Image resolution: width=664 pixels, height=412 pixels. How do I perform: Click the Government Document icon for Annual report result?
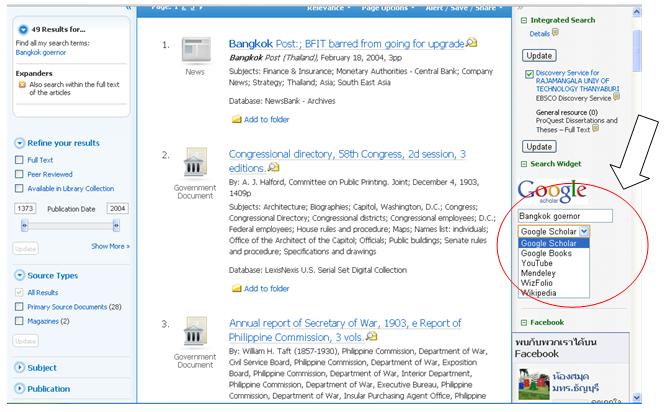point(195,334)
